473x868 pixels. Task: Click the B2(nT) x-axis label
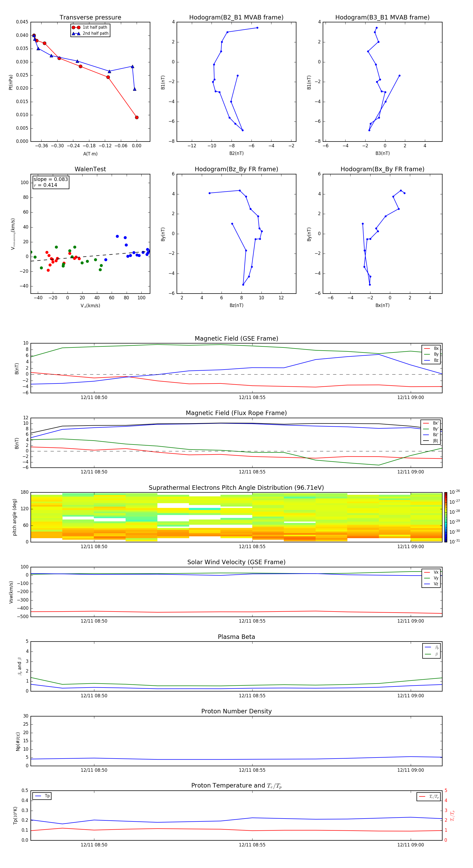(x=236, y=153)
